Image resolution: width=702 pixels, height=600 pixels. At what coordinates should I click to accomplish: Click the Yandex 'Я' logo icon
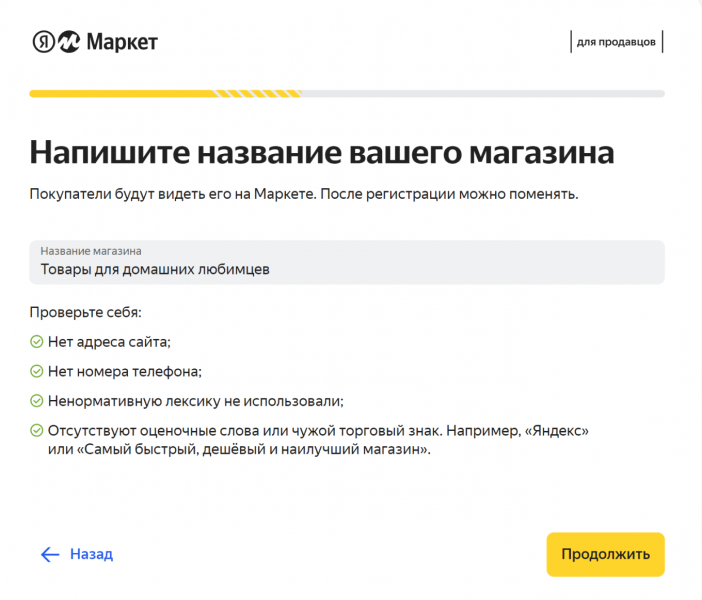pos(44,42)
